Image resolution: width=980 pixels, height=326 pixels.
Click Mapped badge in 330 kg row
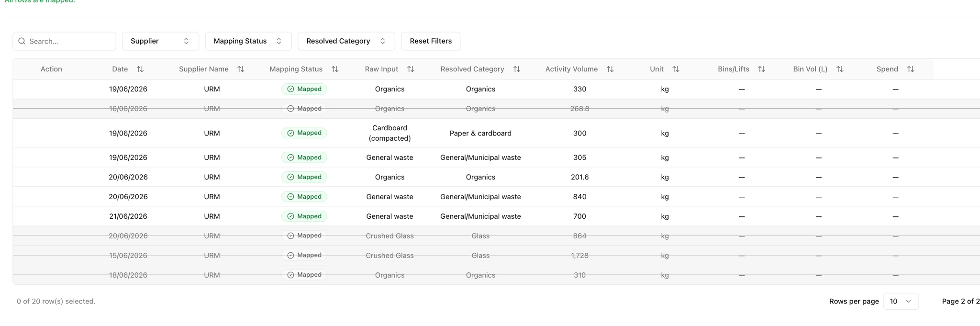(x=304, y=89)
